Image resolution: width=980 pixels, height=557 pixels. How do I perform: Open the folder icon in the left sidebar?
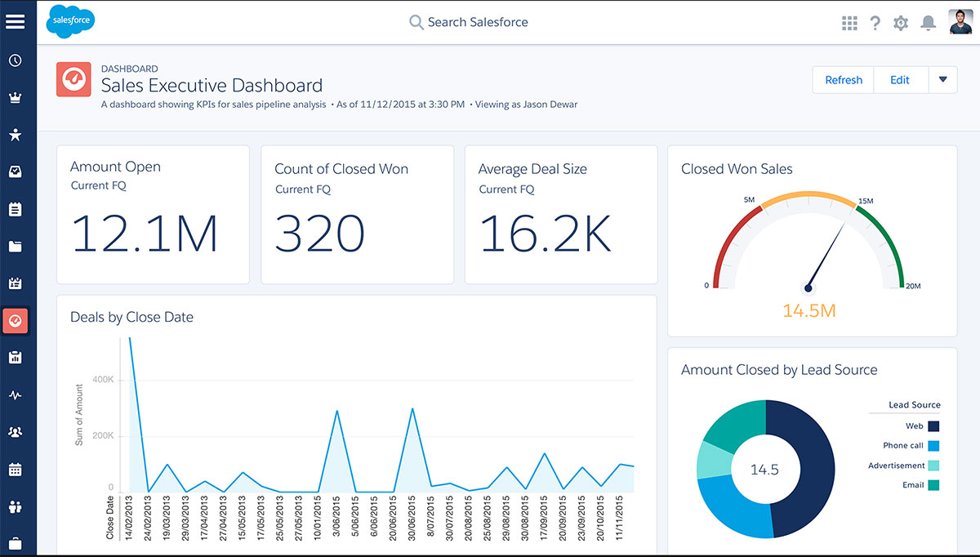coord(16,247)
